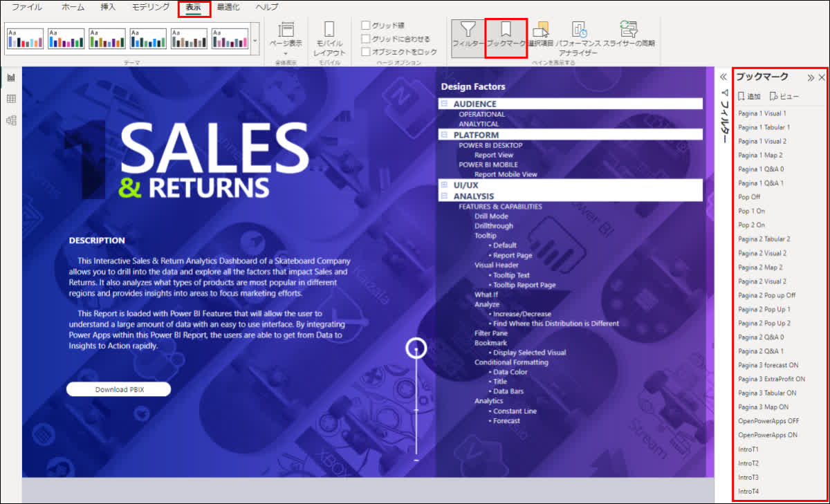Apply the sixth theme thumbnail
The width and height of the screenshot is (830, 504).
(x=230, y=39)
